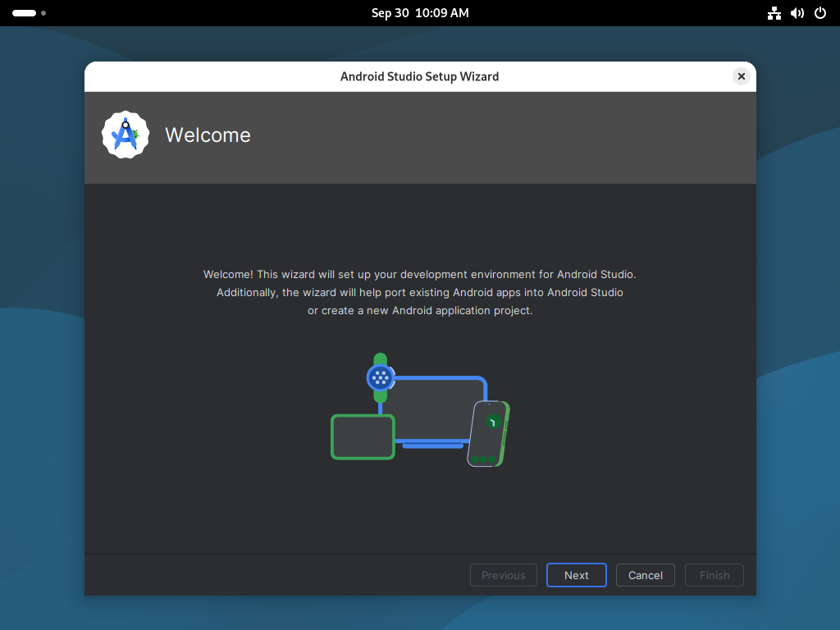The width and height of the screenshot is (840, 630).
Task: Click the Android Studio Setup Wizard title
Action: pos(419,76)
